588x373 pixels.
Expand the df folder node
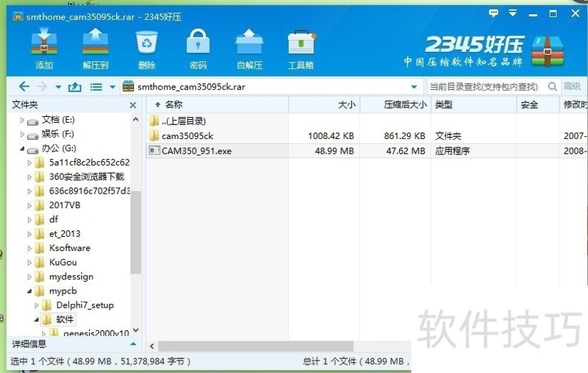pyautogui.click(x=29, y=219)
